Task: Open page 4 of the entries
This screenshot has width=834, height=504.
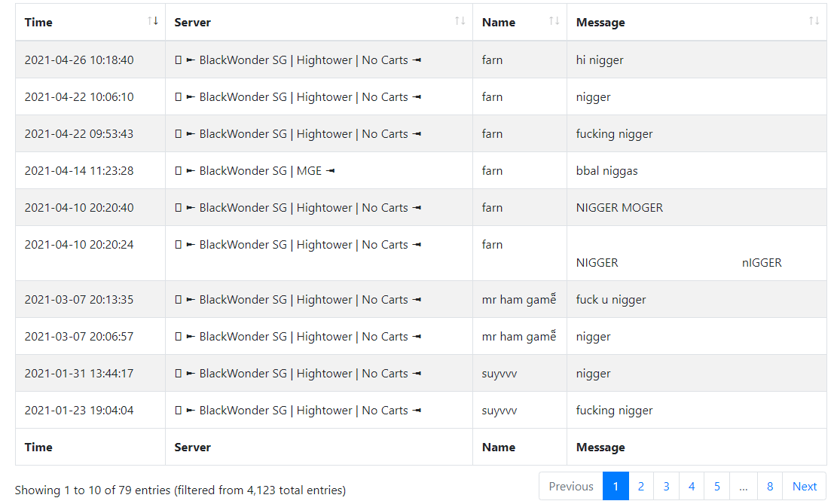Action: pyautogui.click(x=692, y=486)
